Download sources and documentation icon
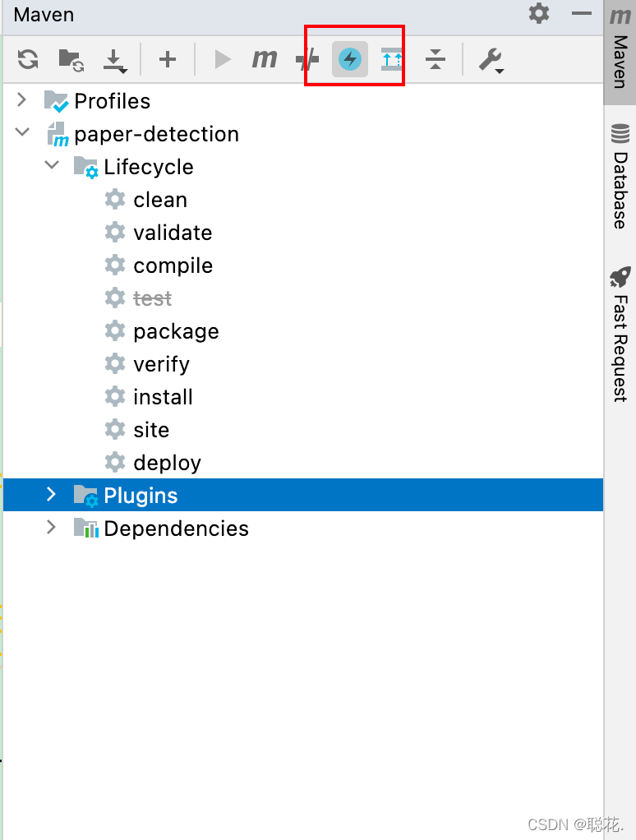Viewport: 636px width, 840px height. (x=114, y=61)
